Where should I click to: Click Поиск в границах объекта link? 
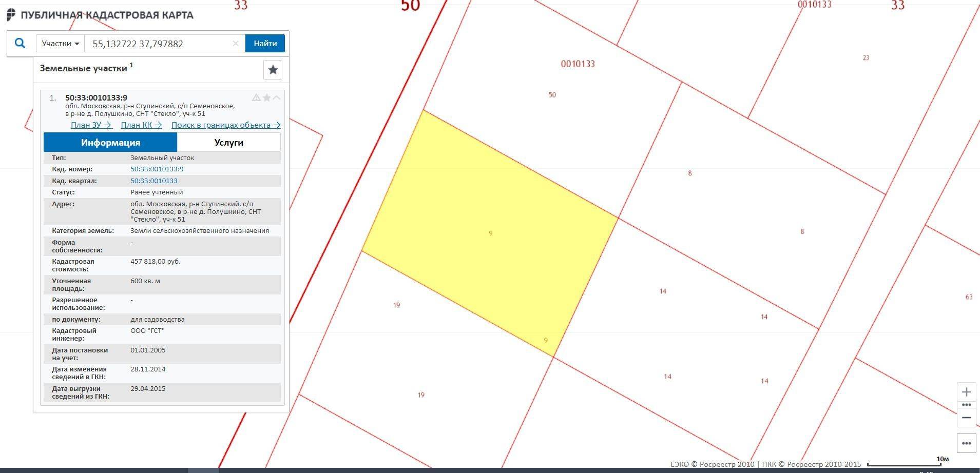[x=225, y=125]
